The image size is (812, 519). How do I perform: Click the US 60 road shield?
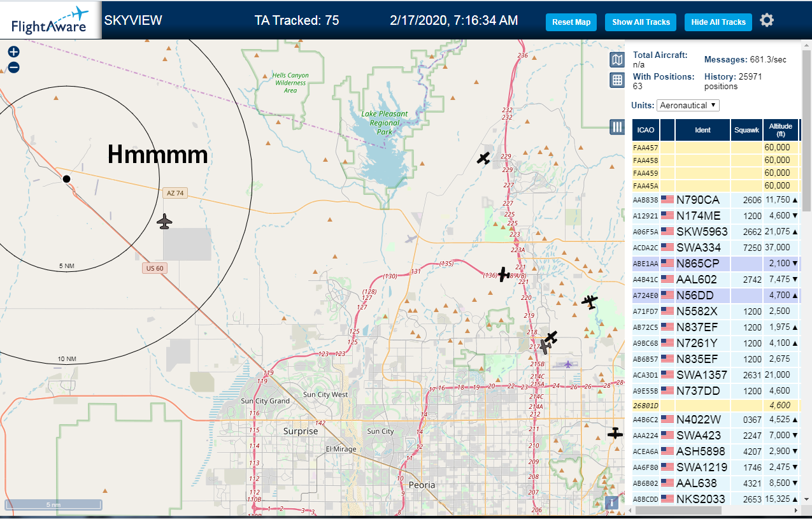click(155, 268)
